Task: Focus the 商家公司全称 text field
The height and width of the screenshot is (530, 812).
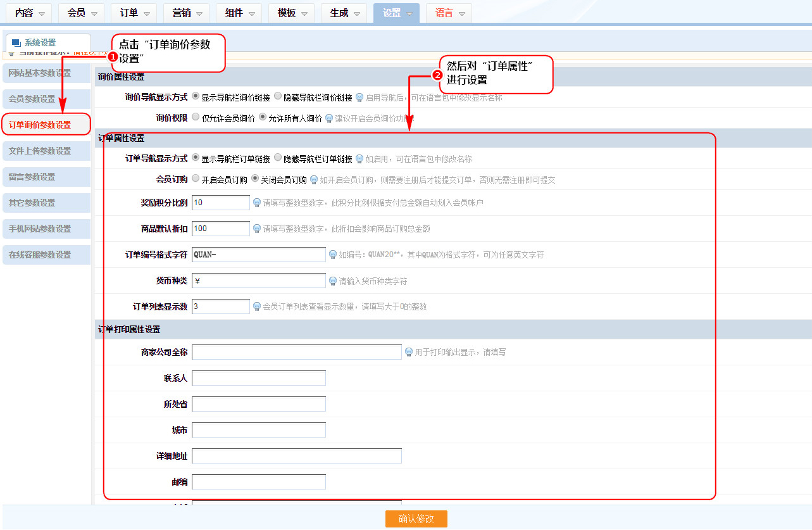Action: [x=296, y=352]
